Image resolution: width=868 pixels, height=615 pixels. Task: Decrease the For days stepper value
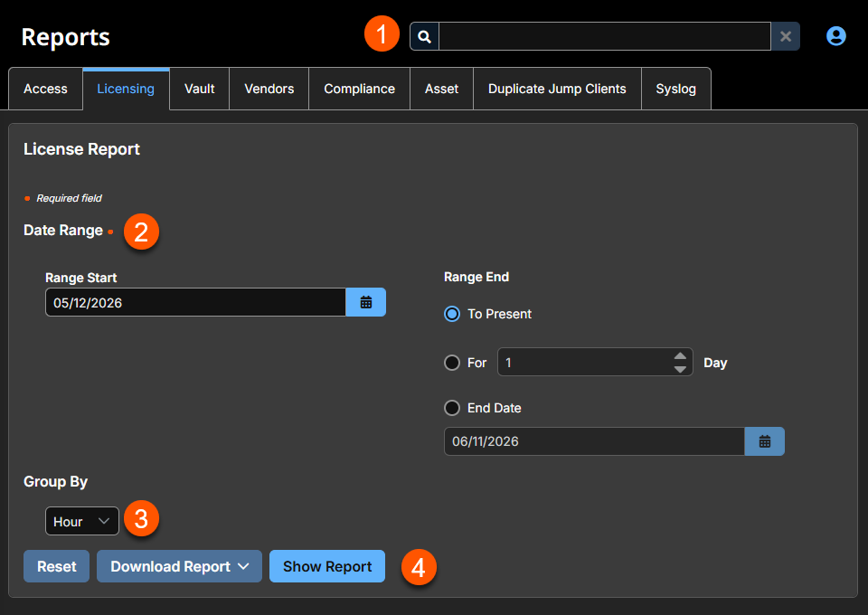point(680,369)
